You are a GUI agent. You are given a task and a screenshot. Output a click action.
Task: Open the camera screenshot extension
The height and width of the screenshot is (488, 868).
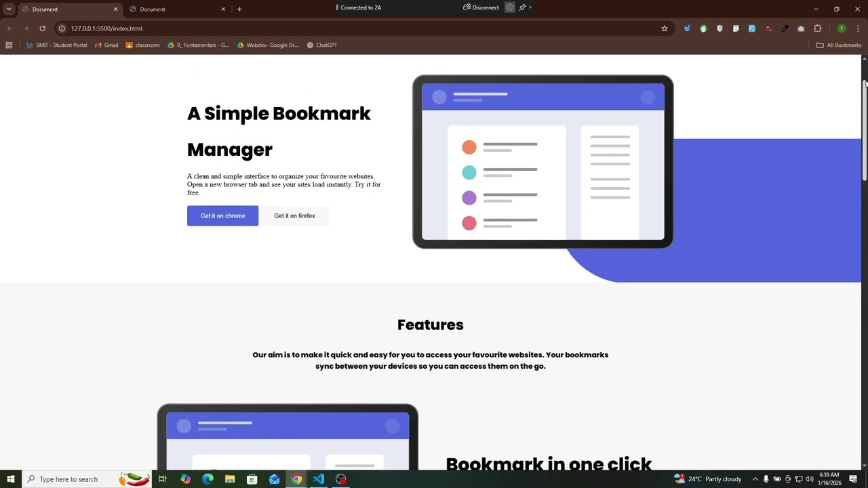801,28
